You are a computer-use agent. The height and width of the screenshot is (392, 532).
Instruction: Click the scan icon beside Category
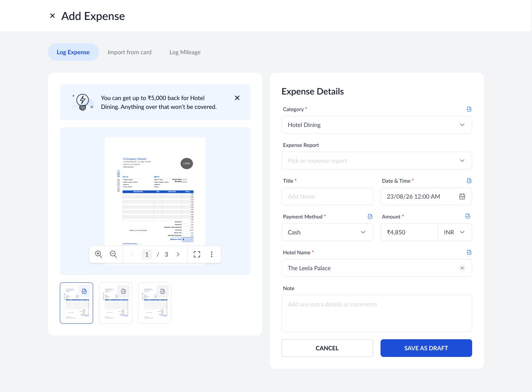pos(469,109)
